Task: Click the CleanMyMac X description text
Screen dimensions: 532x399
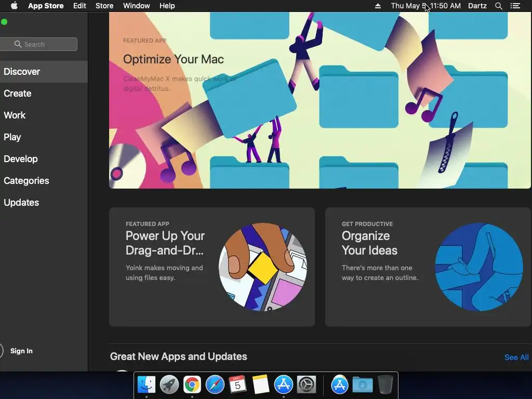Action: pos(180,84)
